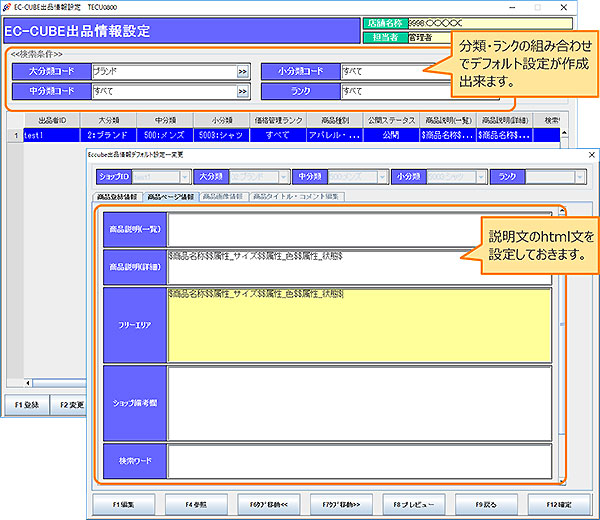Open the preview with F8プレビュー
This screenshot has width=600, height=520.
coord(412,504)
